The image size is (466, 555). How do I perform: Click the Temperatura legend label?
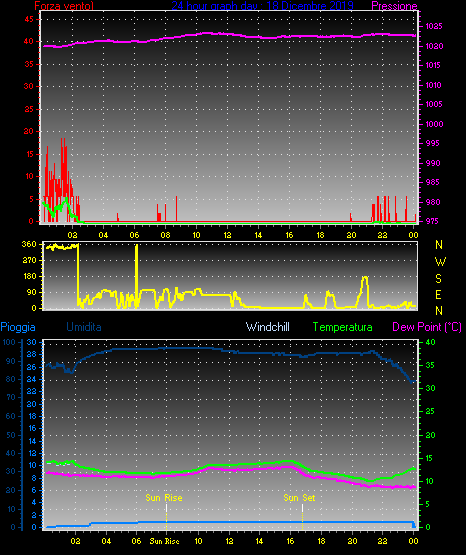(342, 327)
